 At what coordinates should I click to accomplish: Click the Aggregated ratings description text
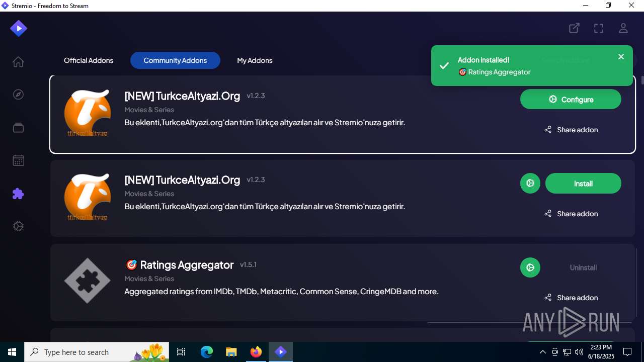click(281, 292)
